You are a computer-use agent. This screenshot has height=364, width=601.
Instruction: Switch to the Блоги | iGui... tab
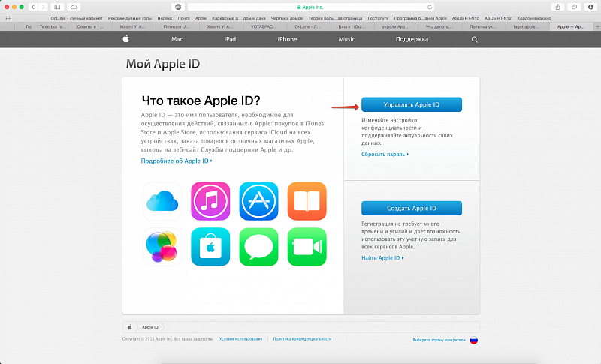[x=352, y=26]
